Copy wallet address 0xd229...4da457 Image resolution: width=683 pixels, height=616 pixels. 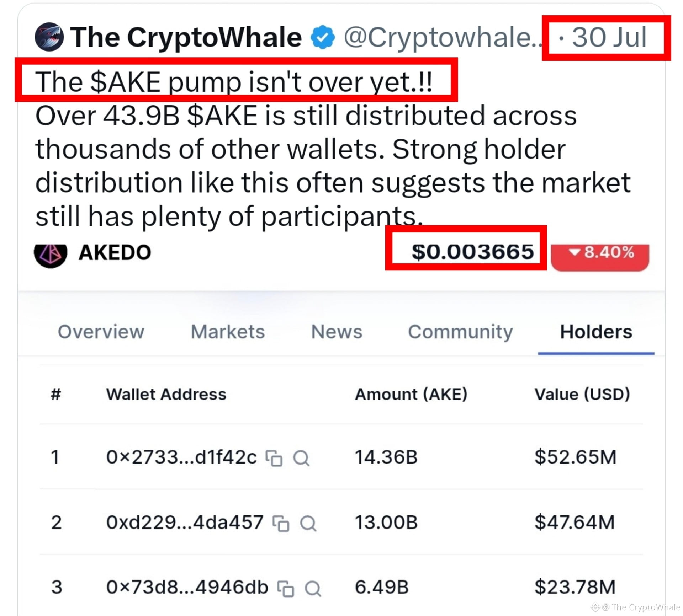pos(281,523)
